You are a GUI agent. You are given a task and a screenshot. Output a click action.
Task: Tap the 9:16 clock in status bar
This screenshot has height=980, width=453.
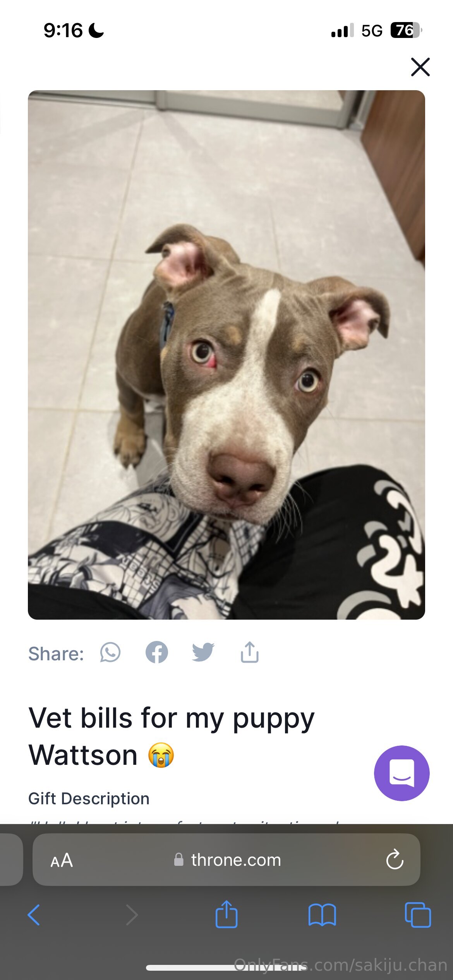[x=63, y=30]
